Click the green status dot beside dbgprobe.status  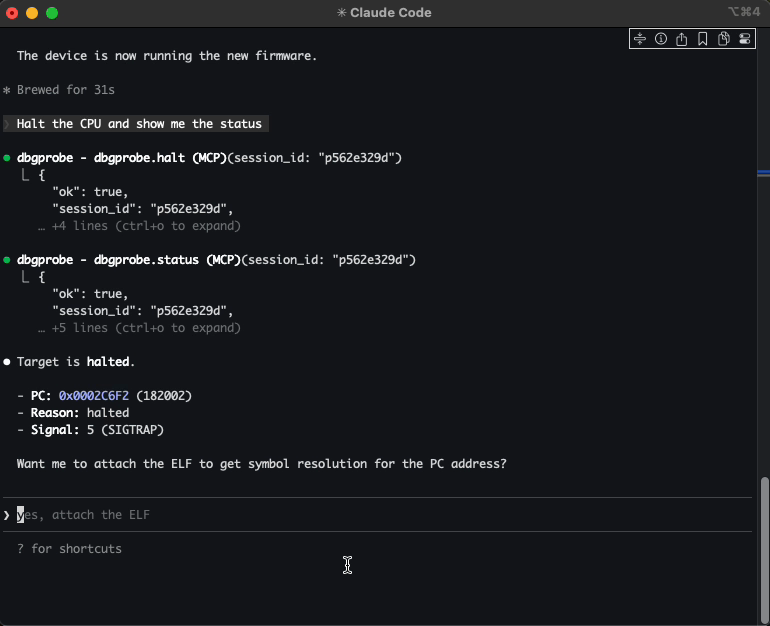7,260
